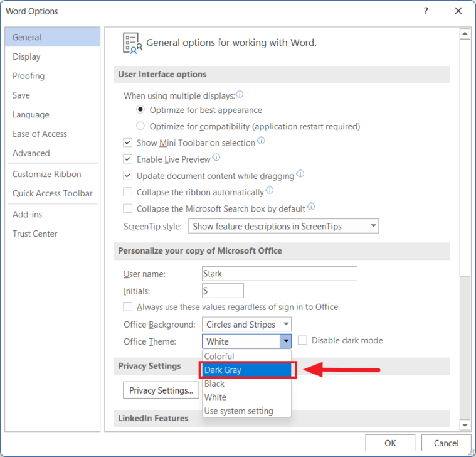This screenshot has width=476, height=457.
Task: Open the Save category
Action: 53,95
